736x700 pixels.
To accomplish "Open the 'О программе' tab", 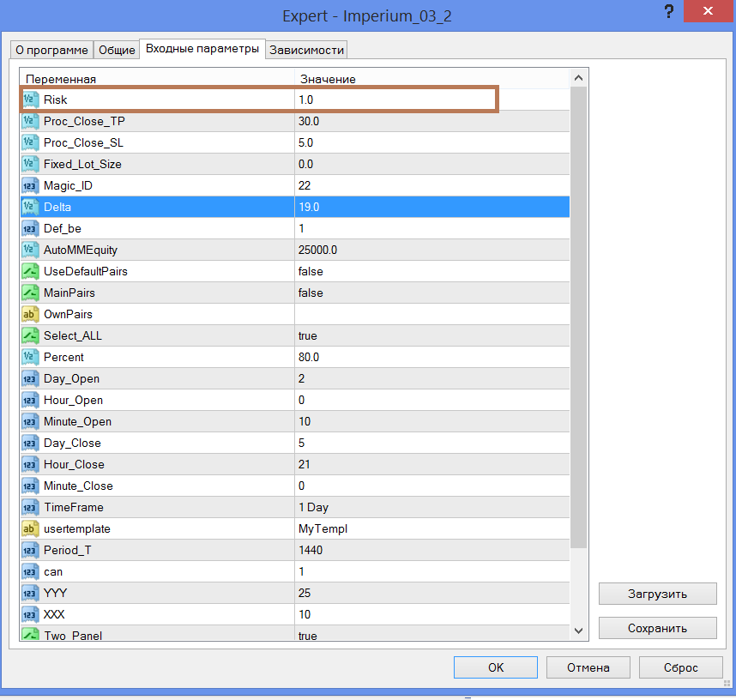I will pyautogui.click(x=51, y=50).
